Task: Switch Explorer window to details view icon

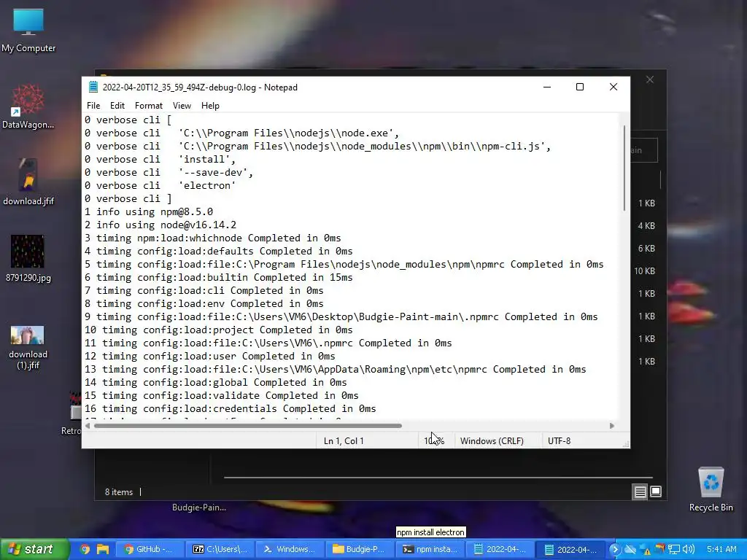Action: click(640, 491)
